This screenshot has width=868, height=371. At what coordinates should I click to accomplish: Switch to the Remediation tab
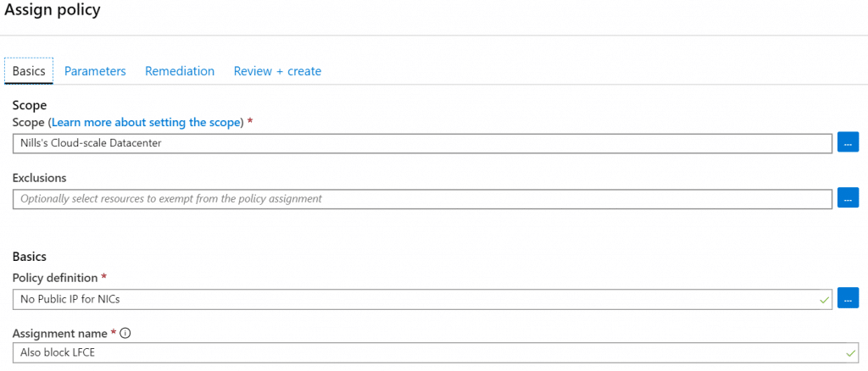click(180, 71)
